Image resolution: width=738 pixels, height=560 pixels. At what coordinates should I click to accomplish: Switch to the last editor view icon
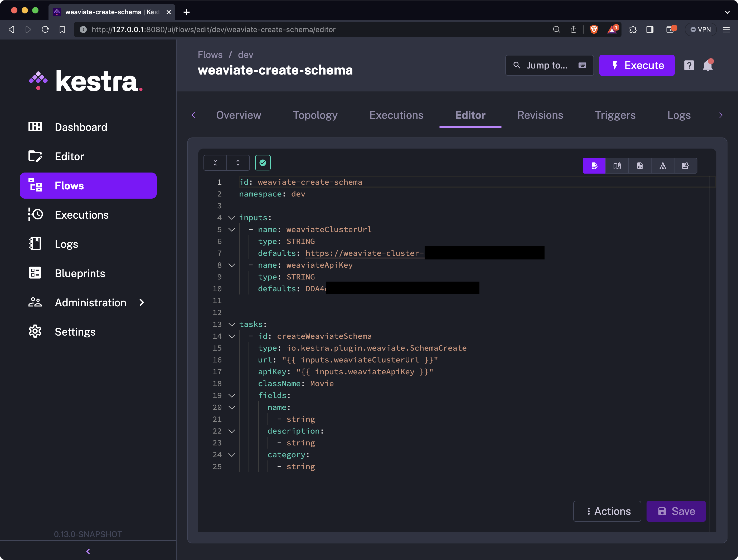[x=686, y=166]
